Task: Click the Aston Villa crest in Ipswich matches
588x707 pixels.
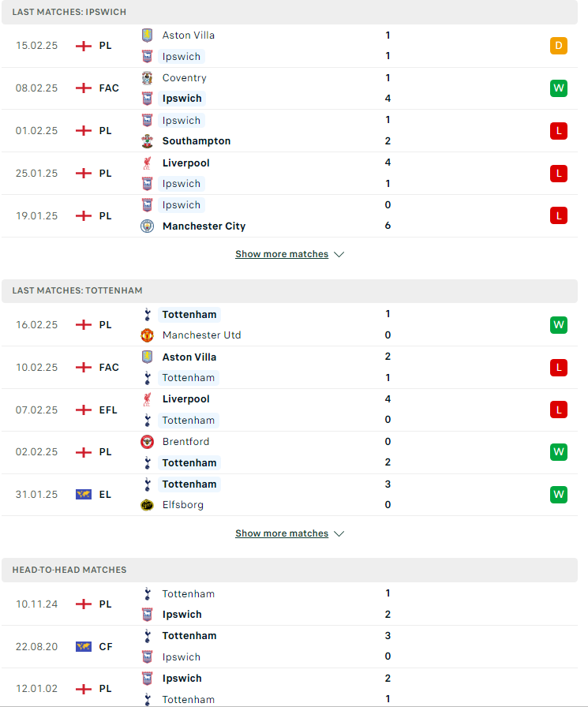Action: coord(147,36)
